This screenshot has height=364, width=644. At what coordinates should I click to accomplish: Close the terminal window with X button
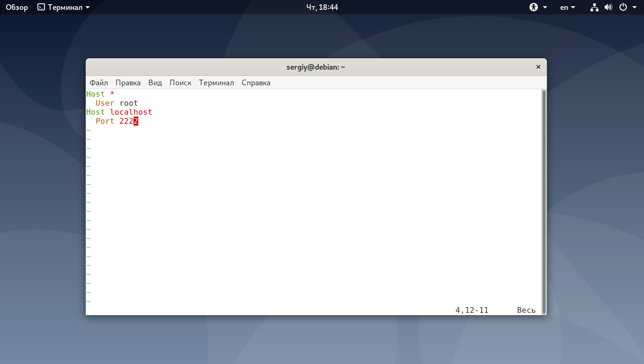(538, 67)
